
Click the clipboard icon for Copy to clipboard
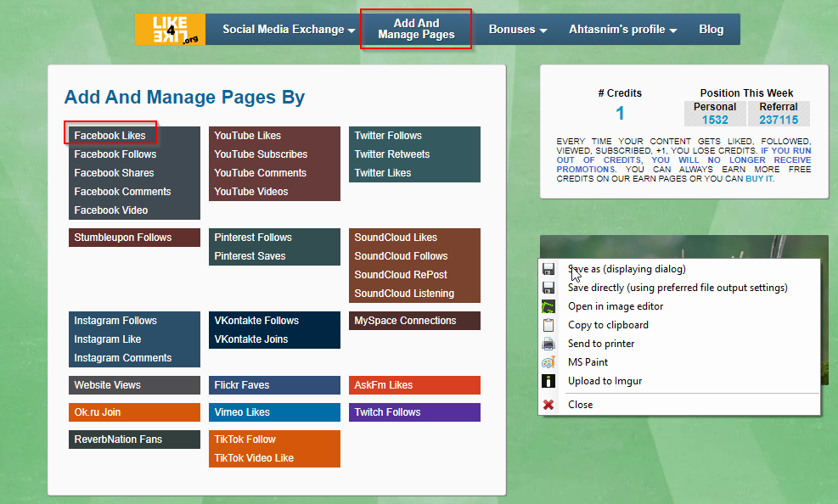click(548, 325)
